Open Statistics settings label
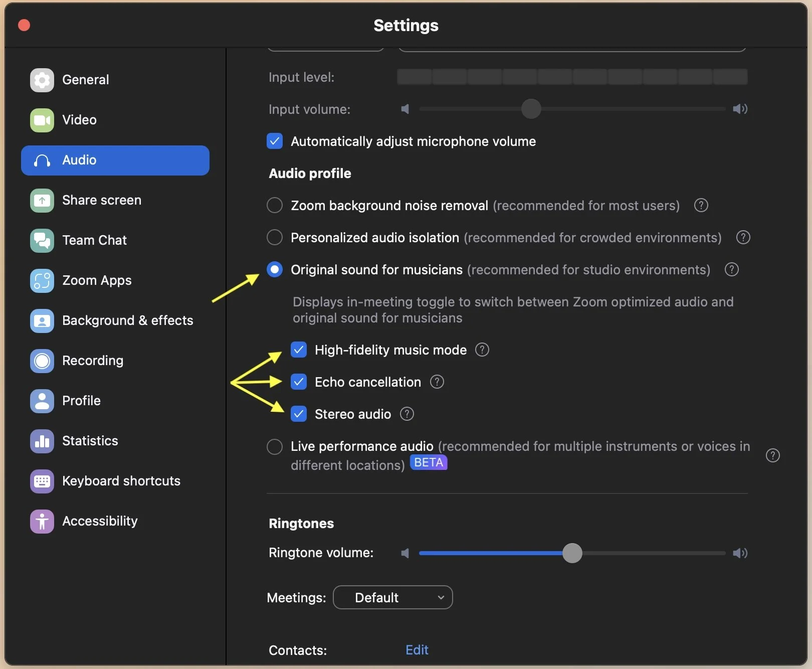The height and width of the screenshot is (669, 812). (90, 441)
